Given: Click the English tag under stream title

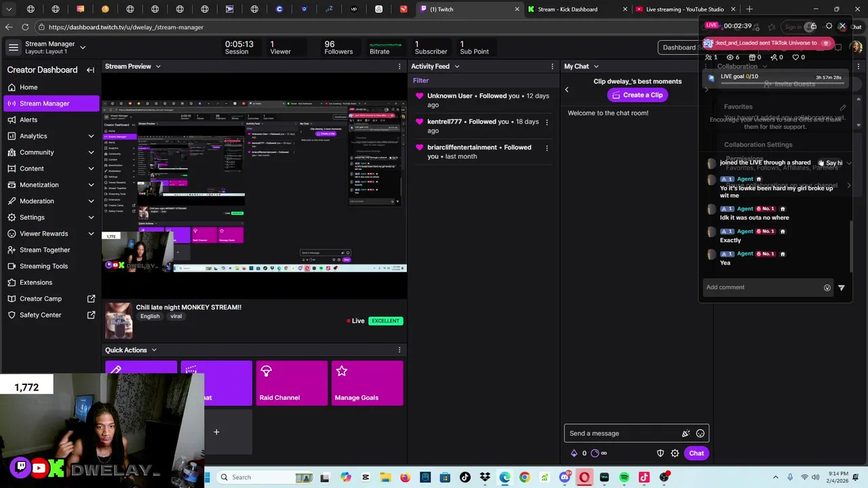Looking at the screenshot, I should tap(150, 317).
